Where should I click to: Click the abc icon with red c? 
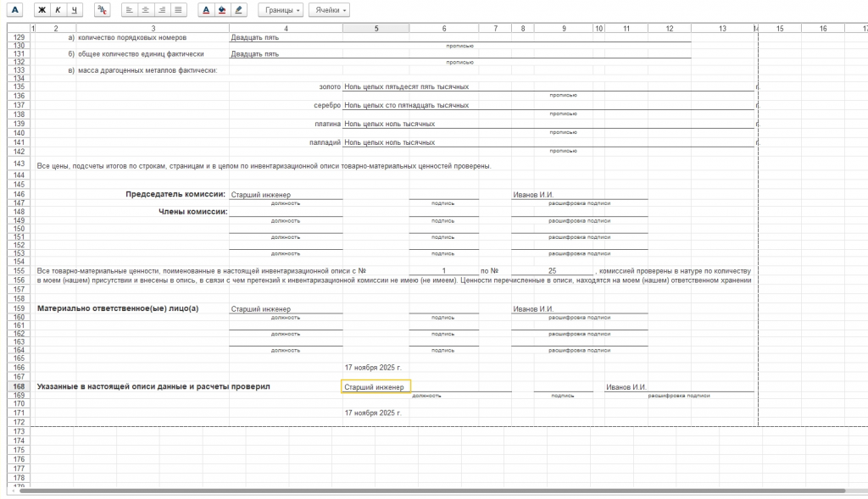click(x=102, y=10)
